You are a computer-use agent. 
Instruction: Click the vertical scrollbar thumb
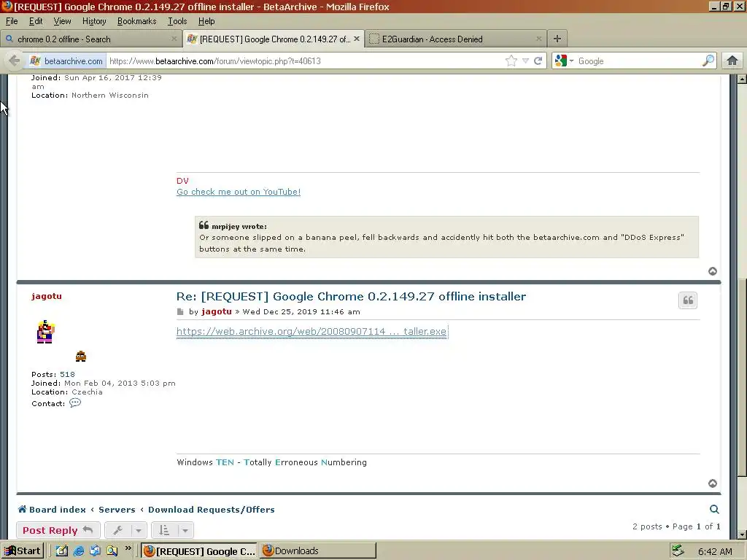pyautogui.click(x=742, y=378)
